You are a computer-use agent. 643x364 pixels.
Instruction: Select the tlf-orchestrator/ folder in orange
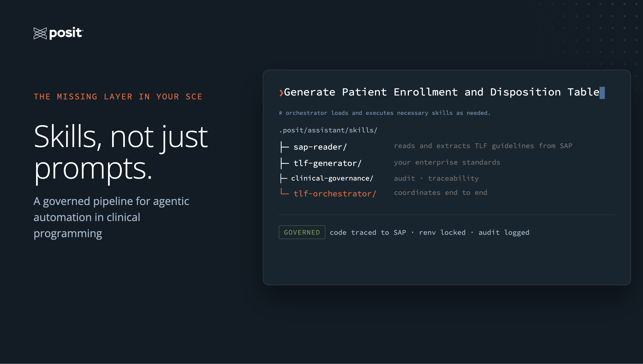[x=335, y=194]
